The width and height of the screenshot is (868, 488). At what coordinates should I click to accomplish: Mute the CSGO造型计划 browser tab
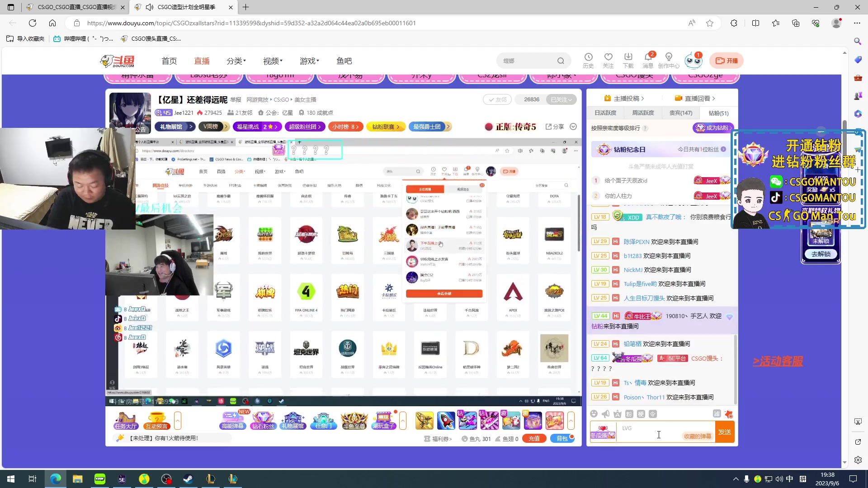coord(149,7)
